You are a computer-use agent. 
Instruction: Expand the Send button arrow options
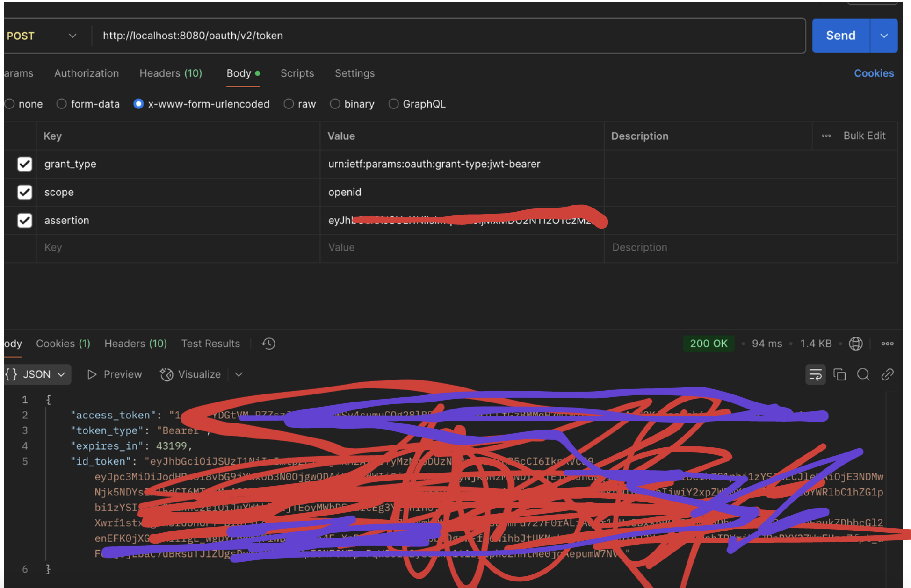[x=883, y=36]
